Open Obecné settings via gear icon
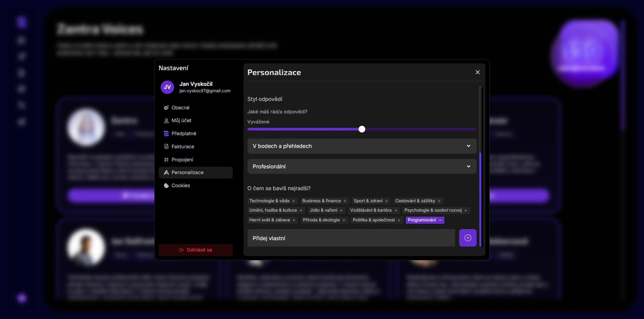The image size is (644, 319). click(x=166, y=108)
